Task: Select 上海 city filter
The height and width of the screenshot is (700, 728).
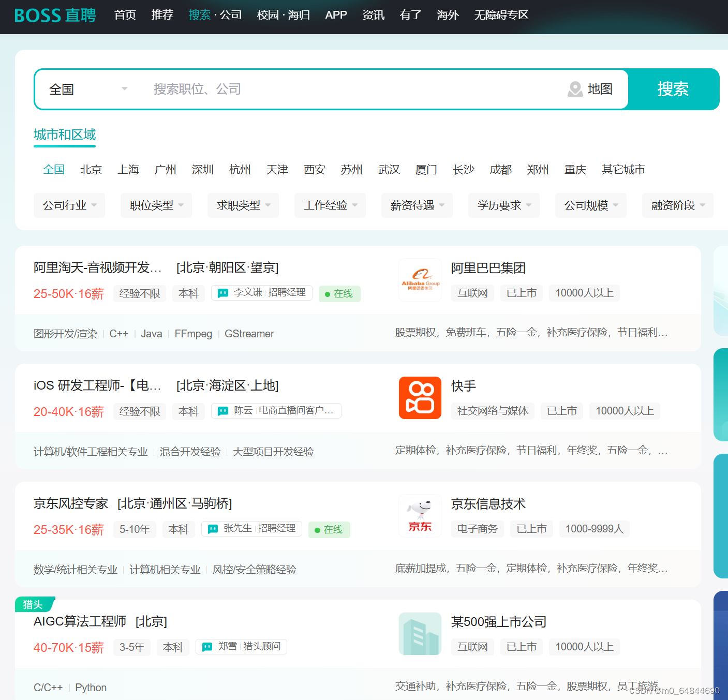Action: (128, 169)
